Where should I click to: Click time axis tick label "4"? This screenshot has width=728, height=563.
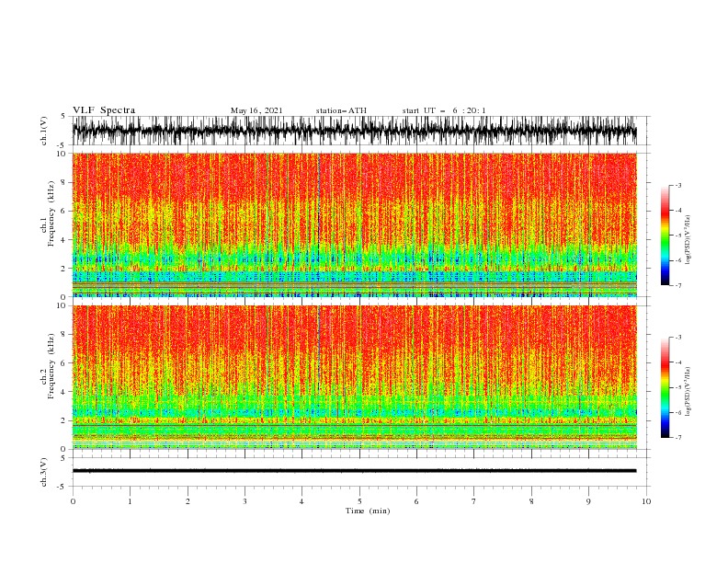click(301, 501)
